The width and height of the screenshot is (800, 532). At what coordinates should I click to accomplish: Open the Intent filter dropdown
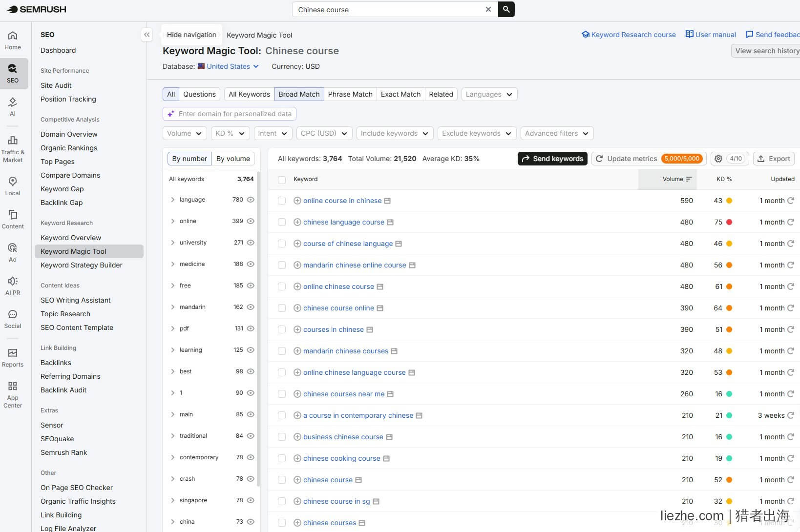point(273,133)
